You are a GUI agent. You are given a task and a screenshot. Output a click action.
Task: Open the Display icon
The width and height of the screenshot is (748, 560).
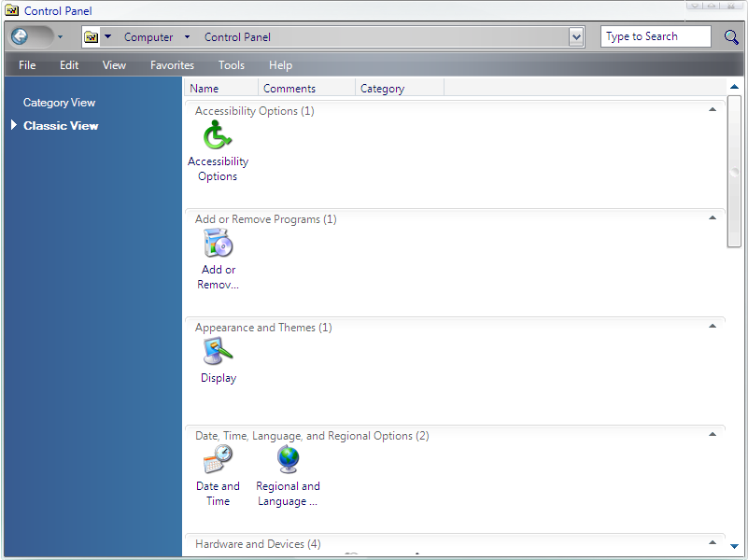[x=218, y=351]
